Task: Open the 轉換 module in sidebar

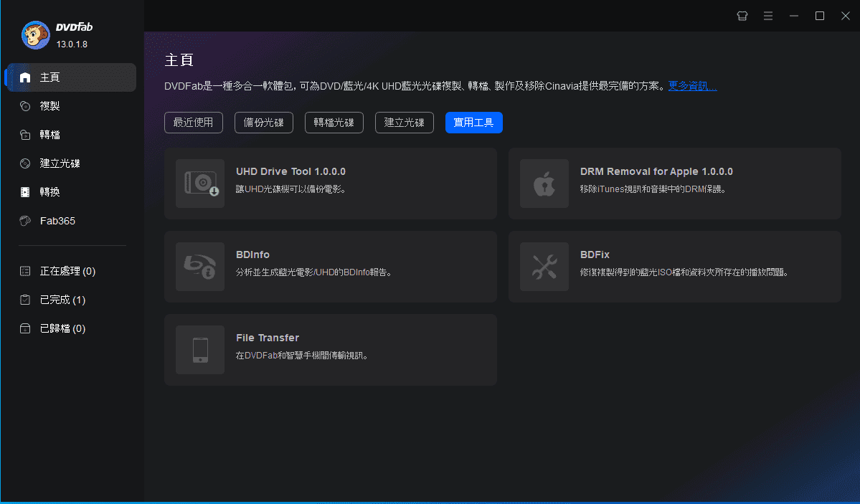Action: [71, 192]
